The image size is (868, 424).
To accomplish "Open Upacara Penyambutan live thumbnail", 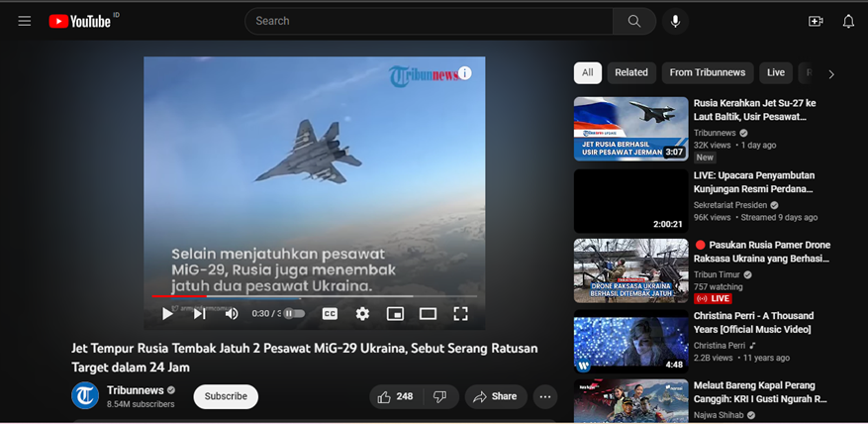I will pos(631,201).
